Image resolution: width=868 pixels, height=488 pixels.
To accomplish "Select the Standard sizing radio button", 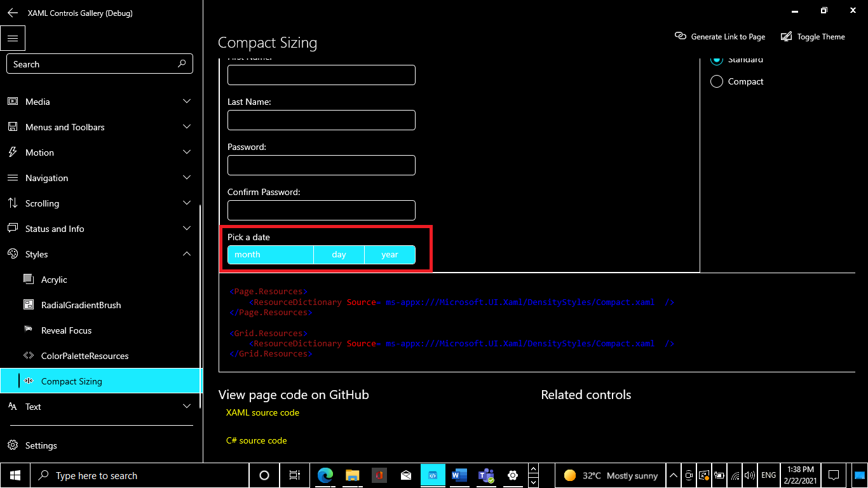I will (x=717, y=59).
